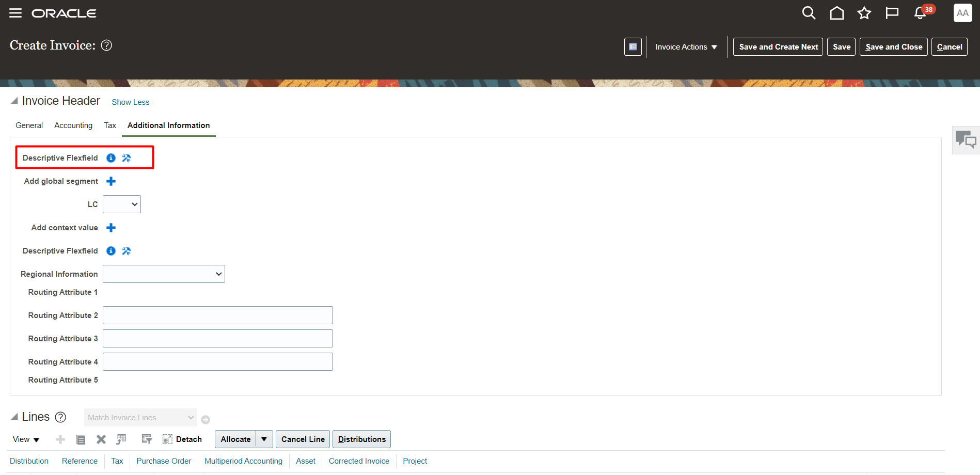Open the global search magnifier icon
980x475 pixels.
(x=809, y=13)
